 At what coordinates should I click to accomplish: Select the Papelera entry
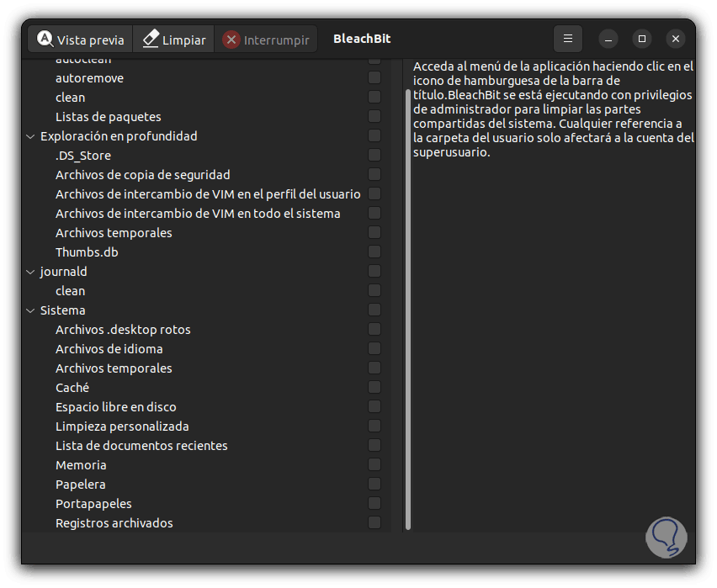click(80, 485)
